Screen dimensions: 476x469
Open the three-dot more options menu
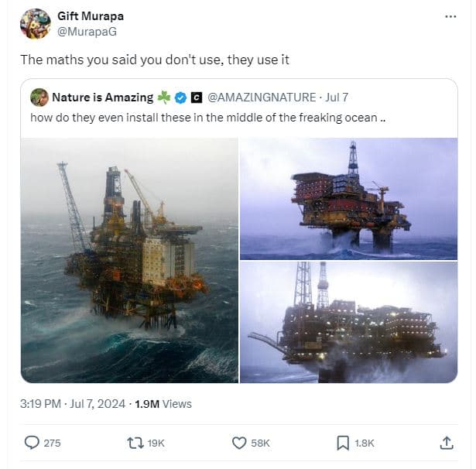click(451, 16)
